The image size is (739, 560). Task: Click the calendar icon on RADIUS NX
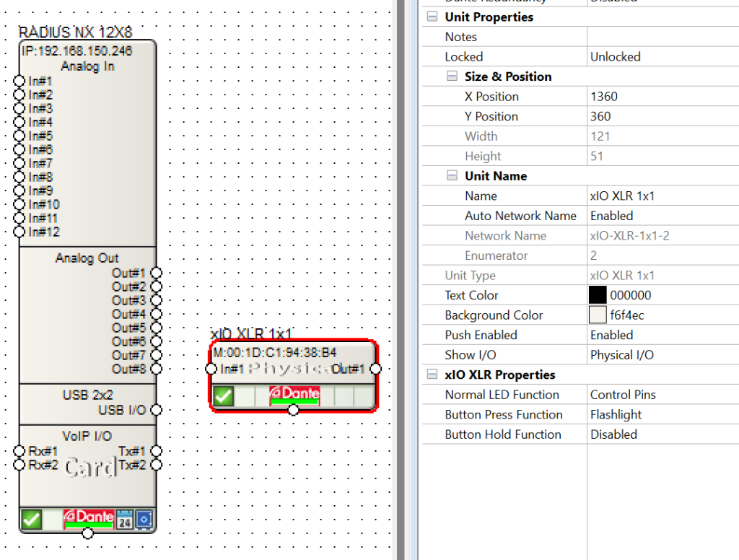coord(125,520)
